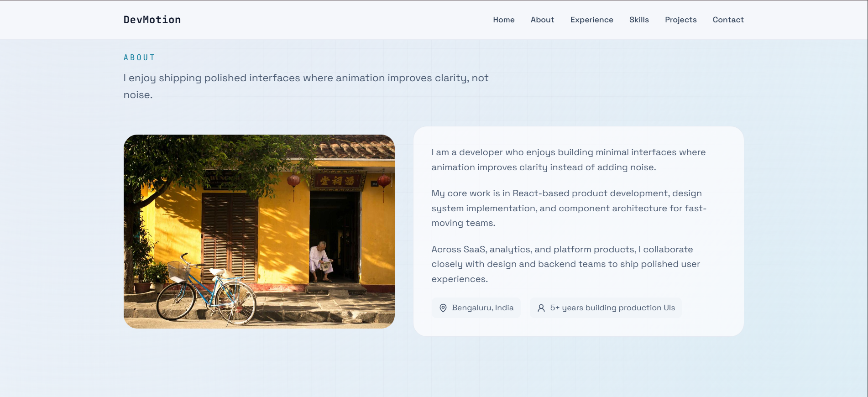
Task: Navigate to Experience section
Action: tap(591, 20)
